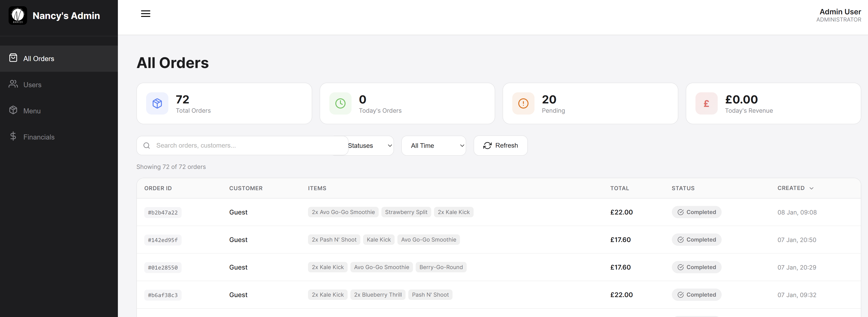Click order ID #b6af38c3
This screenshot has height=317, width=868.
(x=163, y=295)
